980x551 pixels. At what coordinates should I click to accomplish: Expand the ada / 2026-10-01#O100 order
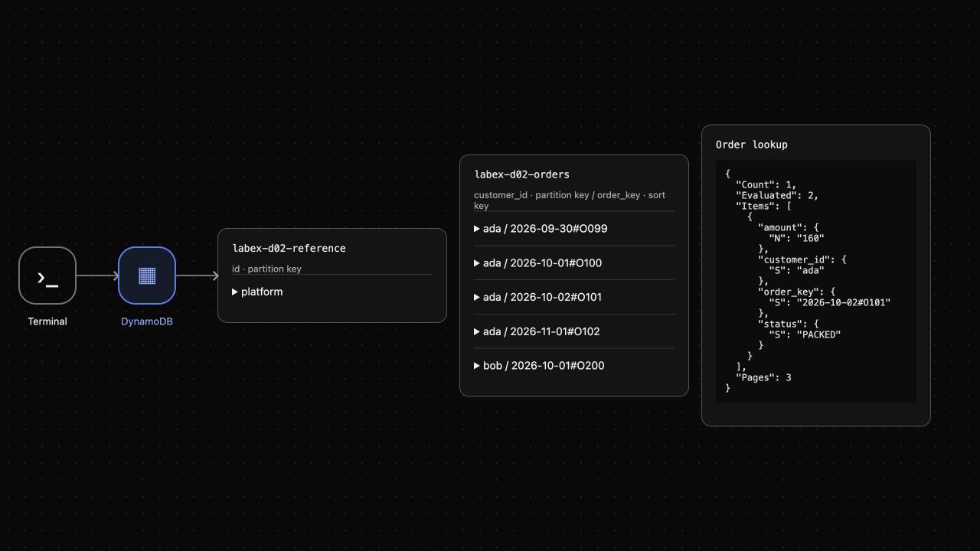[574, 263]
